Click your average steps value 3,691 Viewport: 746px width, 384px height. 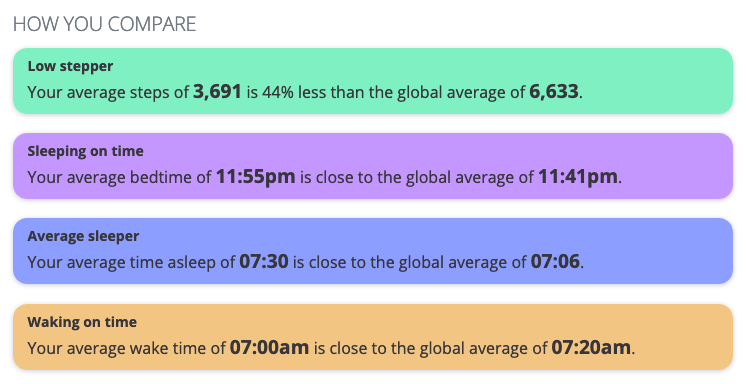[x=217, y=91]
